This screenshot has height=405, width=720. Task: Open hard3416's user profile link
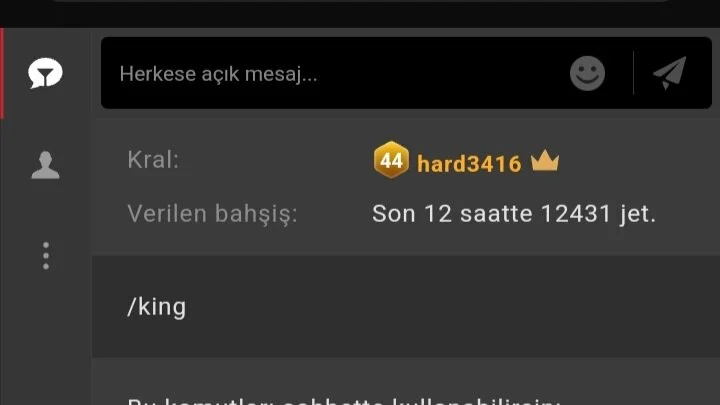469,164
